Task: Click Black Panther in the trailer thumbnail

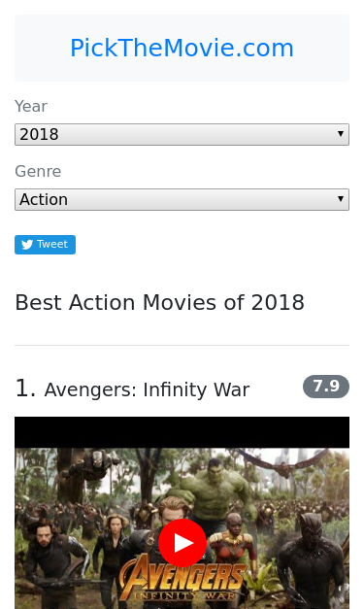Action: click(x=314, y=561)
